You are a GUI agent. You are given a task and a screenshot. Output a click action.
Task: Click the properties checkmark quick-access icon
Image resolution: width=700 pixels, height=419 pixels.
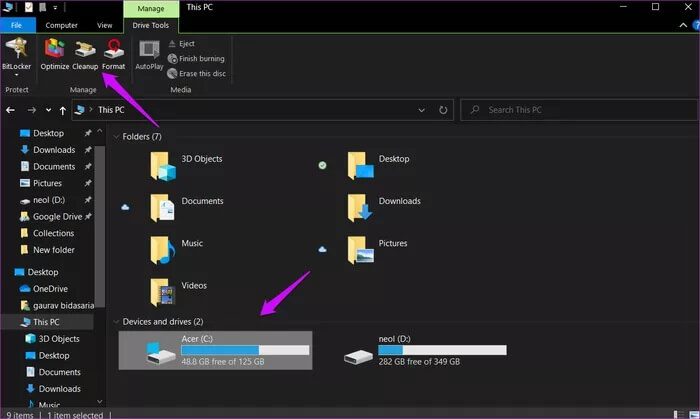tap(29, 7)
